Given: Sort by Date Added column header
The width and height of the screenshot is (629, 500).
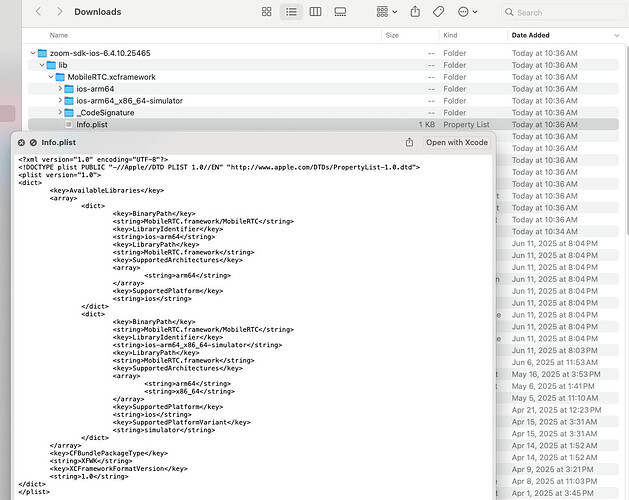Looking at the screenshot, I should [530, 35].
